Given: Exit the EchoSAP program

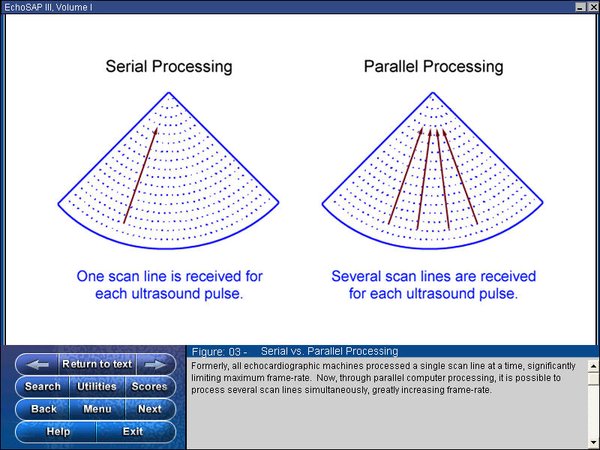Looking at the screenshot, I should coord(132,431).
